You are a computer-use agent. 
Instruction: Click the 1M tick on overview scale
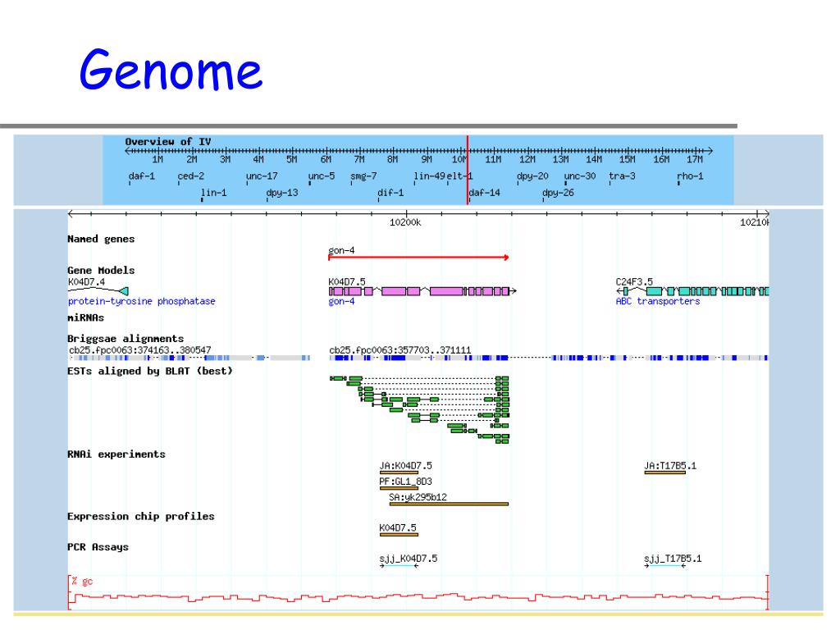click(x=157, y=160)
